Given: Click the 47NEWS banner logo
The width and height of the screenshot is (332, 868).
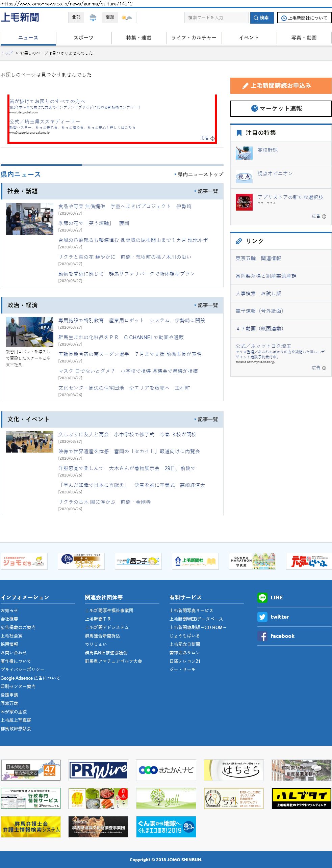Looking at the screenshot, I should (31, 770).
